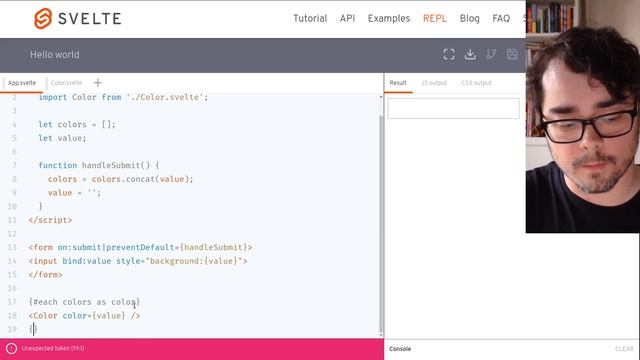
Task: Click the '</form>' closing tag line
Action: pos(45,275)
